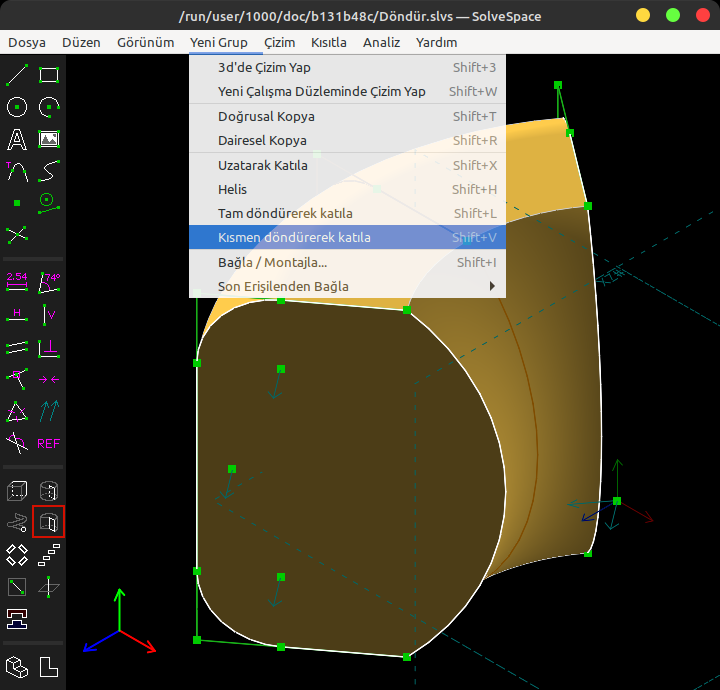Choose Dairesel Kopya
This screenshot has width=720, height=690.
click(x=348, y=140)
